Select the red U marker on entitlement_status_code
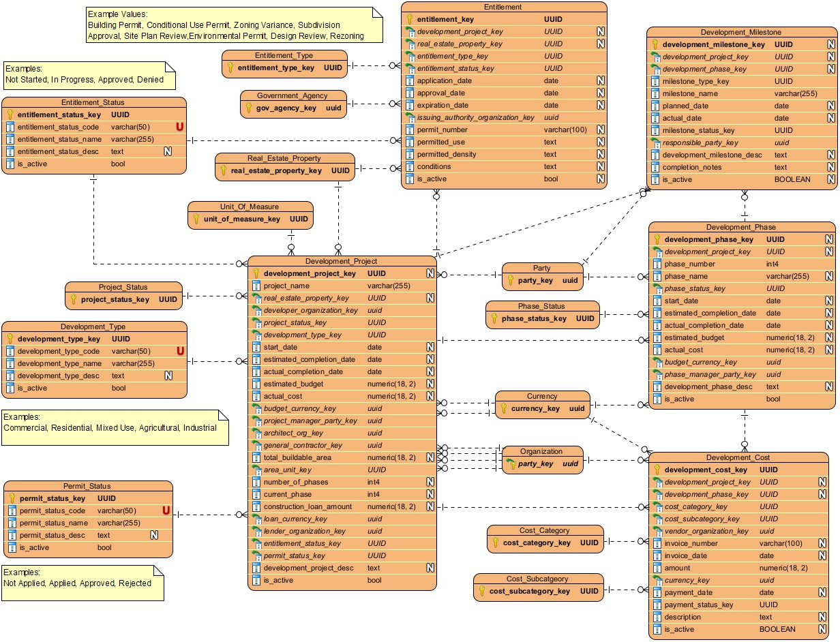840x642 pixels. (180, 127)
